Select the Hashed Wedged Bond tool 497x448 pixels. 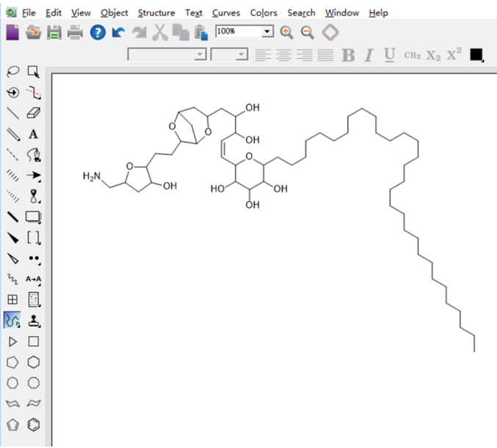(13, 196)
